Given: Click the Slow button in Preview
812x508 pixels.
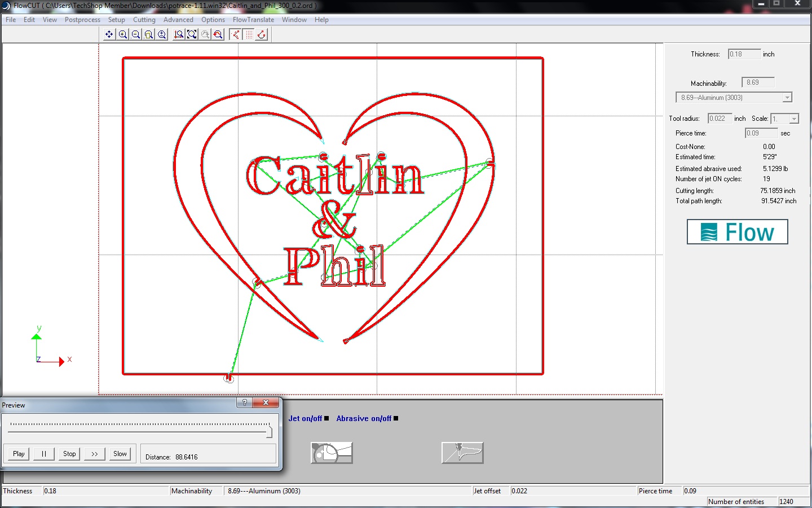Looking at the screenshot, I should (120, 454).
